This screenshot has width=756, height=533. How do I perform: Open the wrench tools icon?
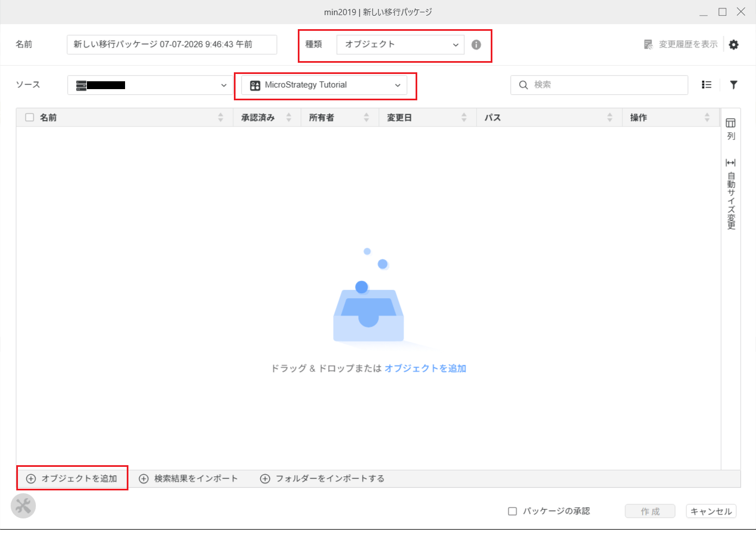23,506
